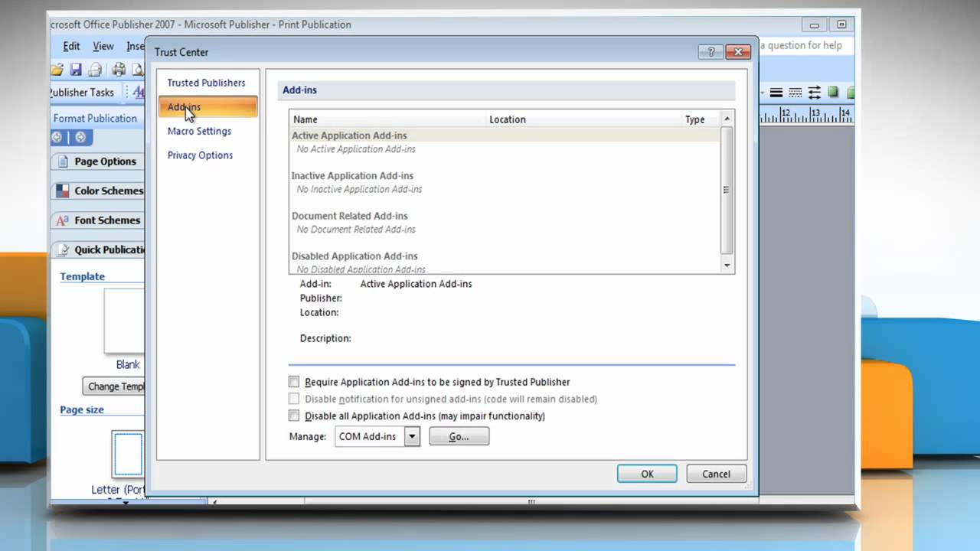Expand the Color Schemes section
The image size is (980, 551).
[98, 191]
